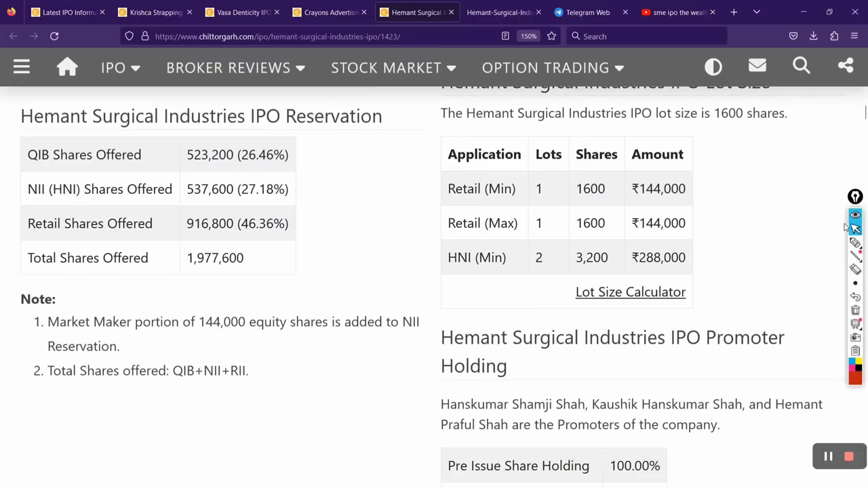Click the share icon in the navbar
Viewport: 868px width, 488px height.
pos(846,66)
